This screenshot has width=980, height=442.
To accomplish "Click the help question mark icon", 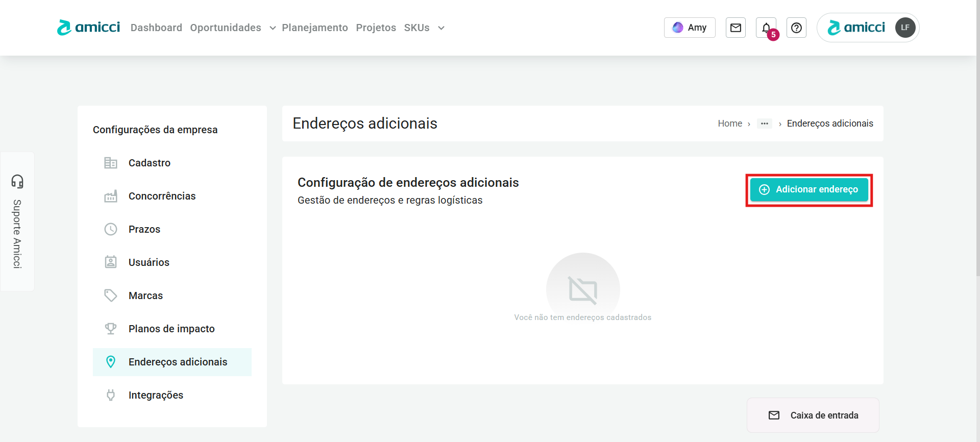I will click(x=796, y=28).
